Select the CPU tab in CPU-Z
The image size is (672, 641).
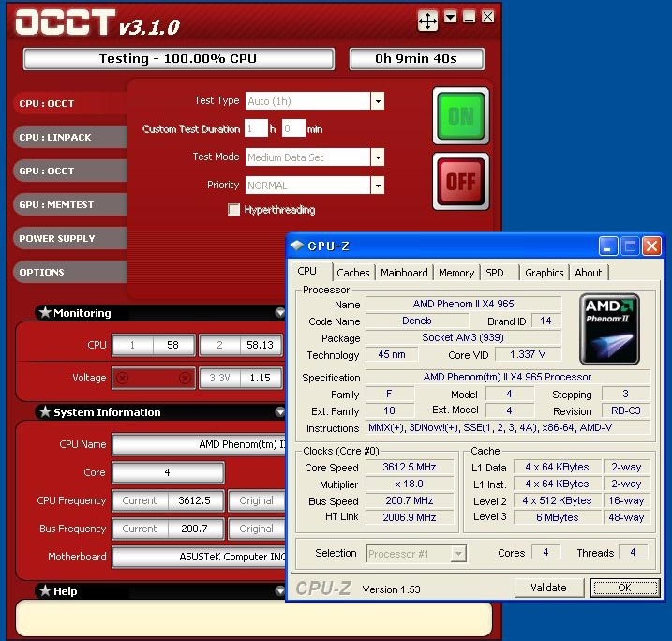[x=311, y=271]
